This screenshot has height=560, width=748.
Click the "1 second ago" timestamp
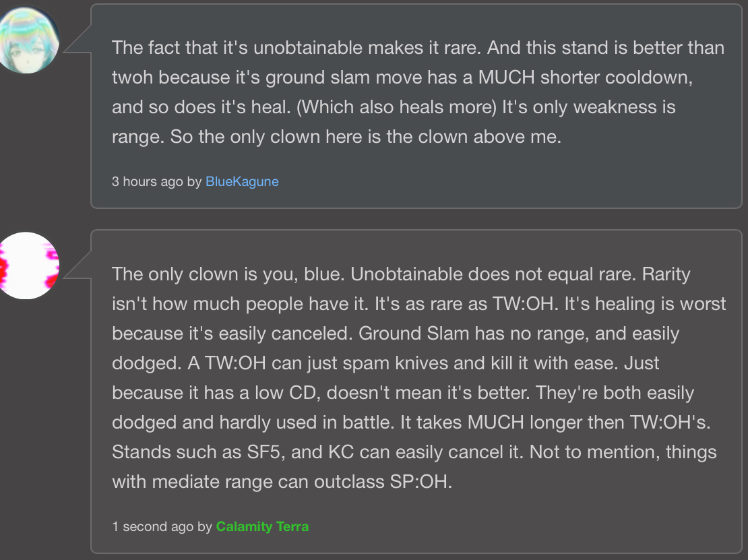pyautogui.click(x=152, y=526)
